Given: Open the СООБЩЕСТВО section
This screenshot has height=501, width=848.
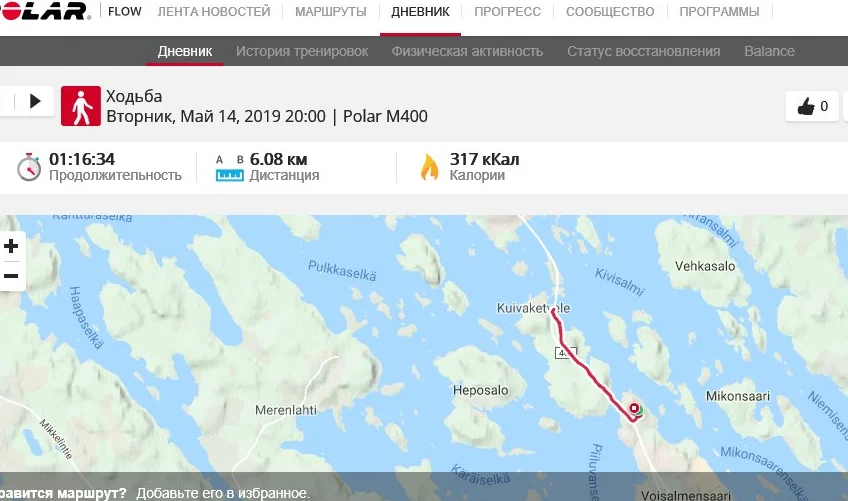Looking at the screenshot, I should 610,11.
